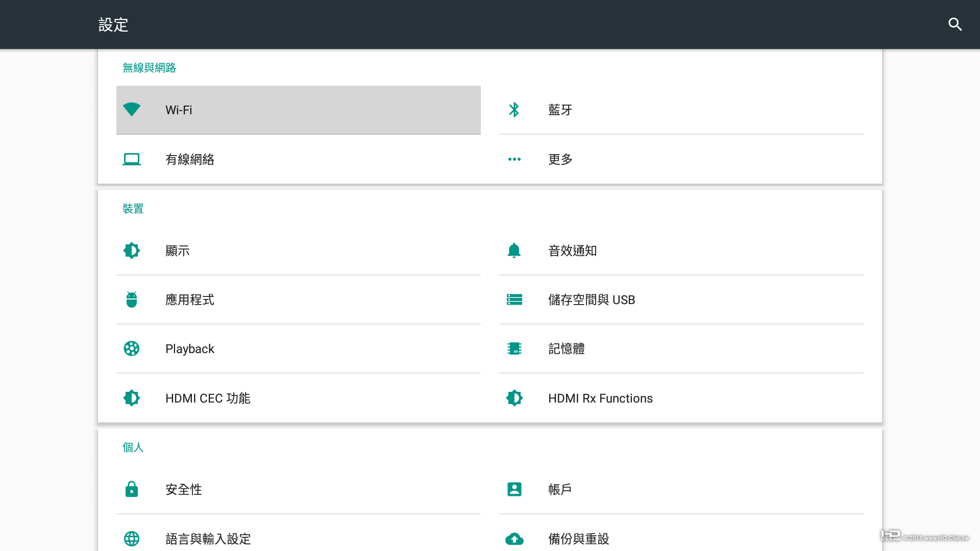Click the 設定 title in header
Screen dimensions: 980x551
click(x=113, y=24)
